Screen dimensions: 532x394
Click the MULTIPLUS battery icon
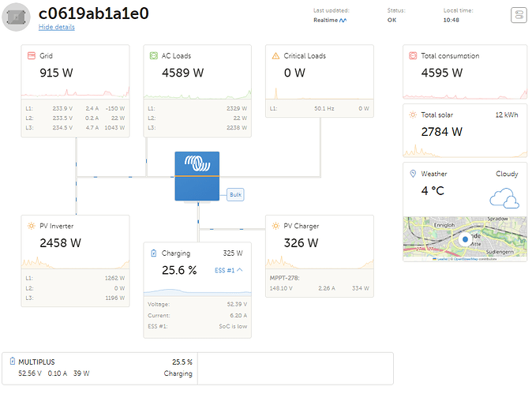[13, 361]
